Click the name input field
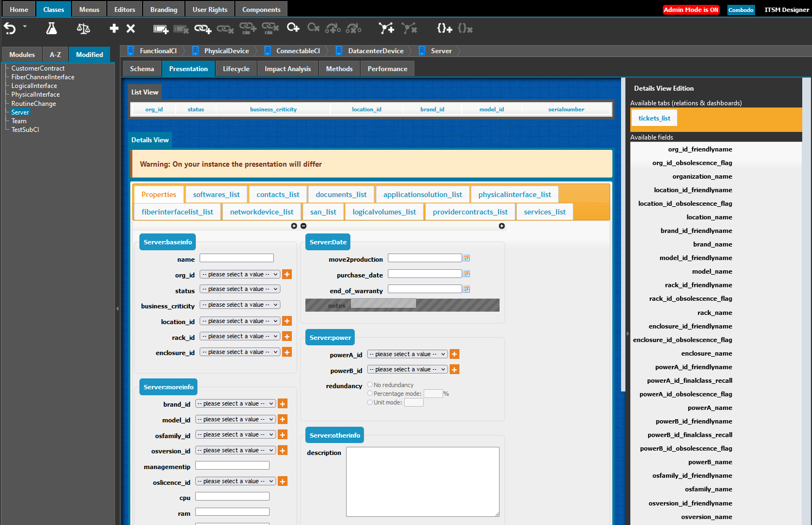The image size is (812, 525). click(x=236, y=258)
